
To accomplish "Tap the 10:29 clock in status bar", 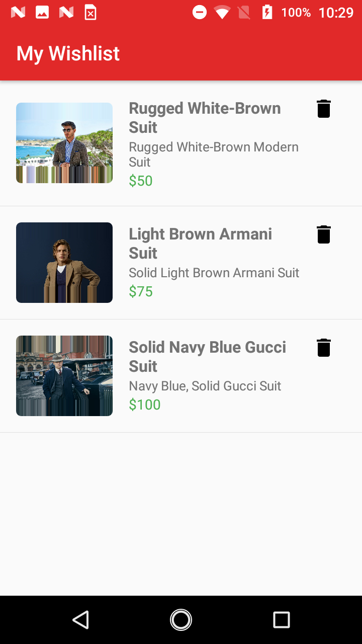I will click(x=336, y=12).
